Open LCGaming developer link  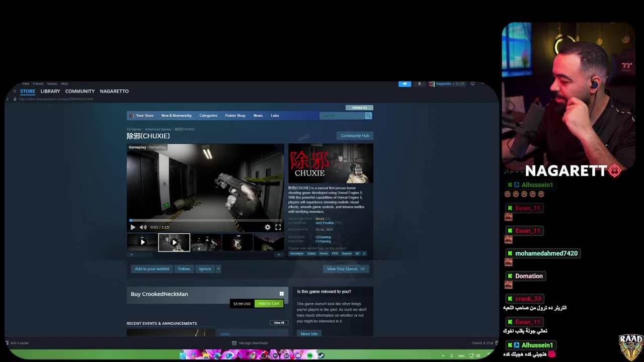323,237
